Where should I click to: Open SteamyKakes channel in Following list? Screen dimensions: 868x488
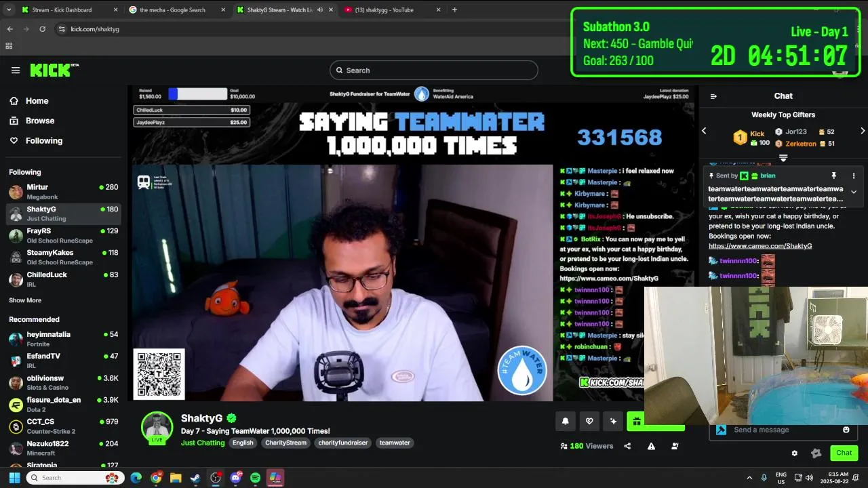point(64,258)
